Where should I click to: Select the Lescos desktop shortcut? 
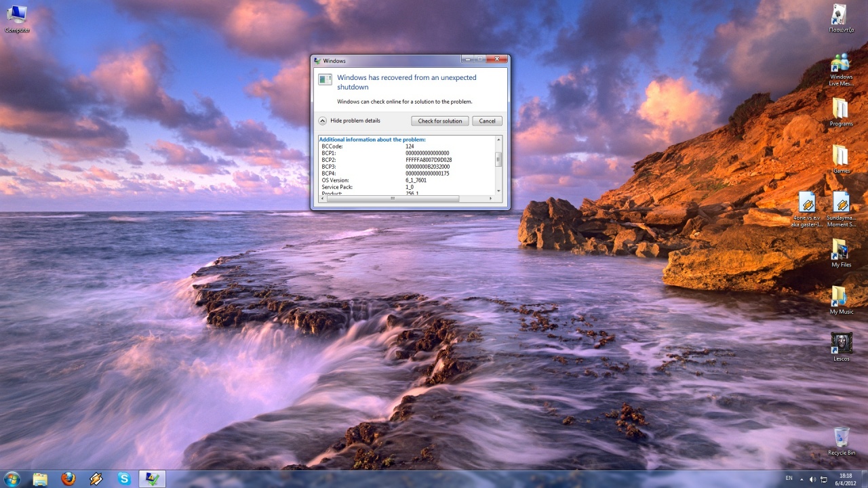click(x=841, y=346)
